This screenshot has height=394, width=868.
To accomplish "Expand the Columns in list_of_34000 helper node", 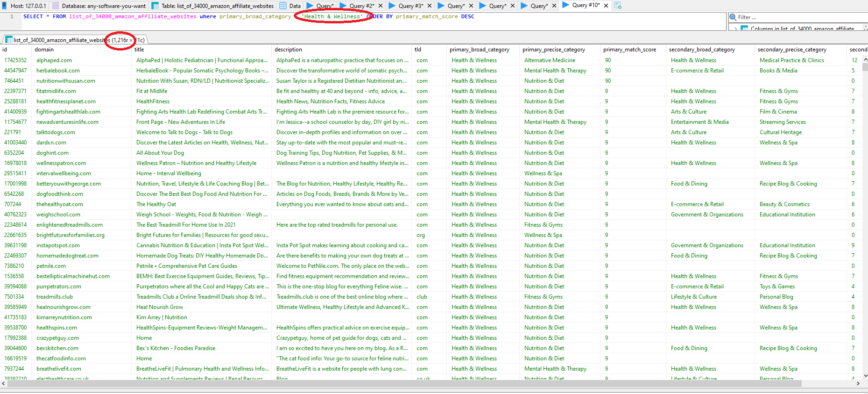I will (x=735, y=29).
